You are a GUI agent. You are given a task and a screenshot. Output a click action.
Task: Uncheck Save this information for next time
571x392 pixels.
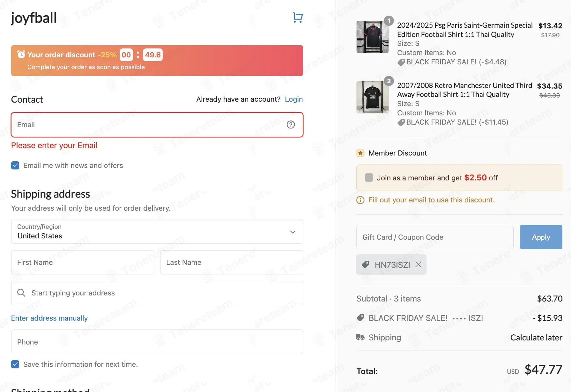(x=15, y=364)
